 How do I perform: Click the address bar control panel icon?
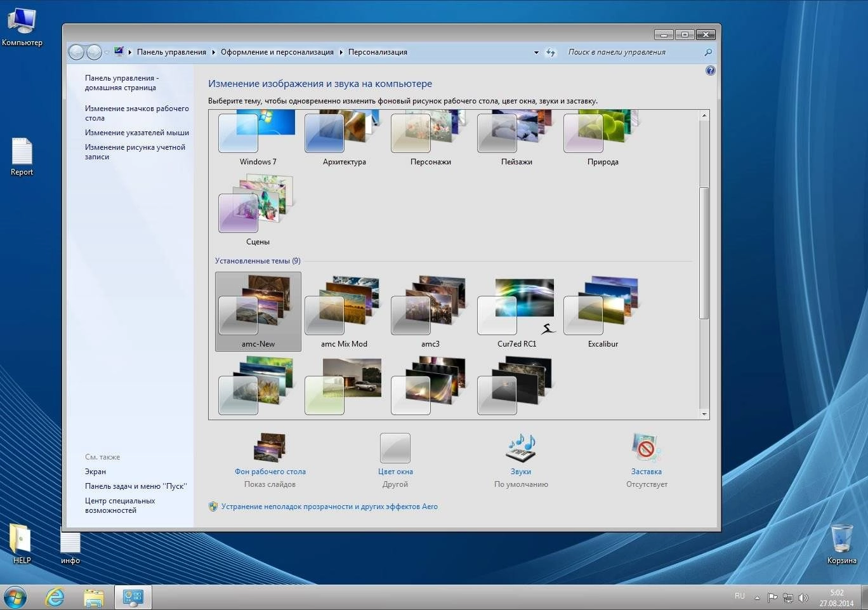click(x=119, y=52)
